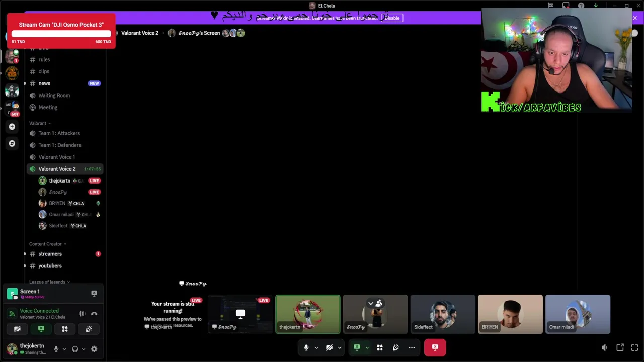This screenshot has width=644, height=362.
Task: Pop out the stream window
Action: (x=620, y=347)
